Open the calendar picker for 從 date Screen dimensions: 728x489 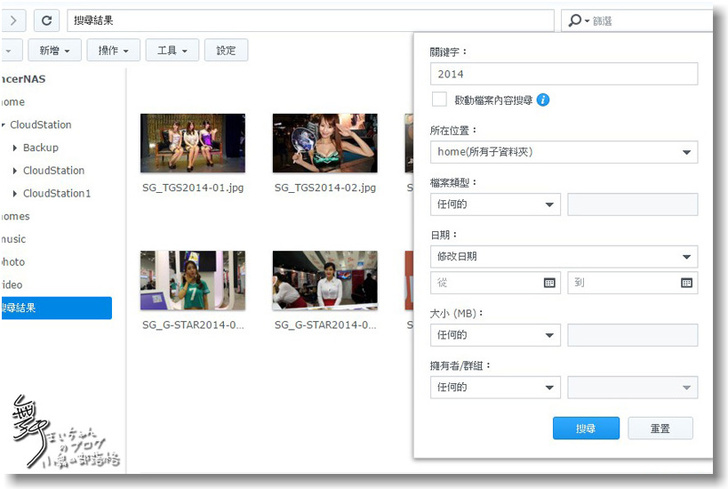[549, 283]
